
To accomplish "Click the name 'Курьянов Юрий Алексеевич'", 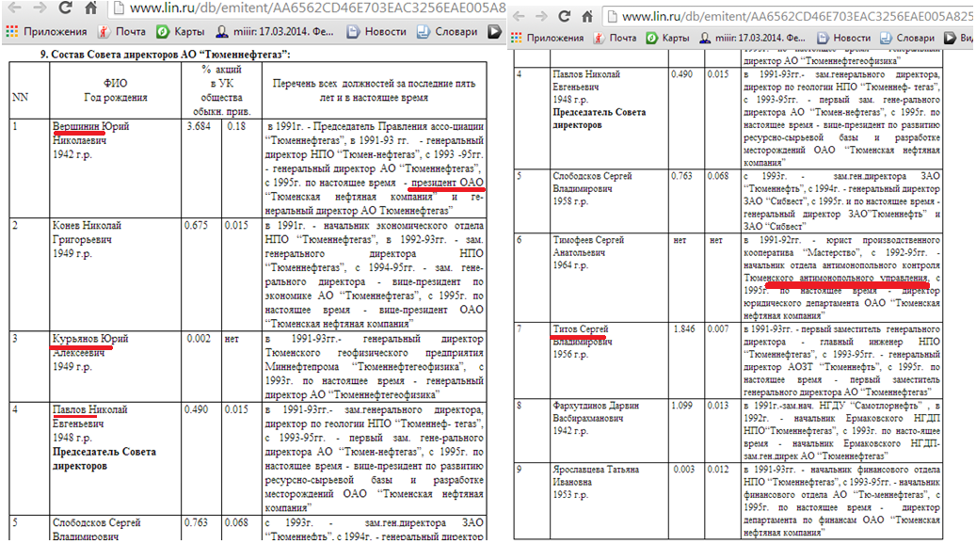I will tap(90, 352).
